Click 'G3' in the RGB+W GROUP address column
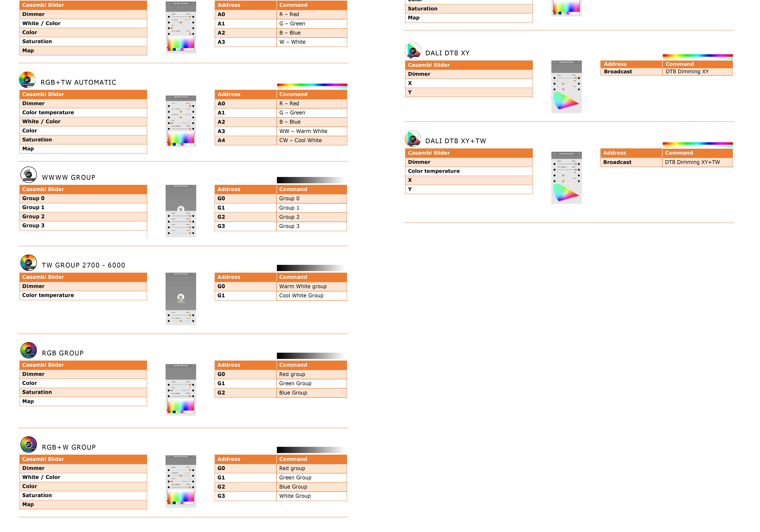The height and width of the screenshot is (532, 760). 246,496
